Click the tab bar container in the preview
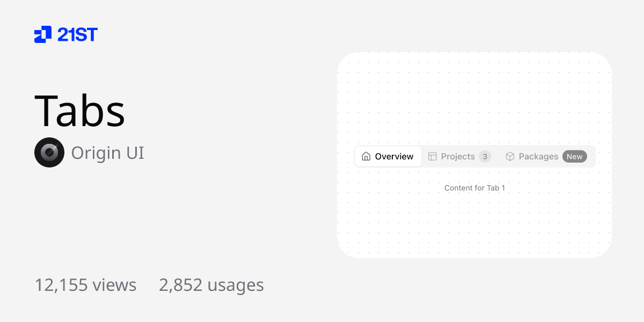 [474, 156]
